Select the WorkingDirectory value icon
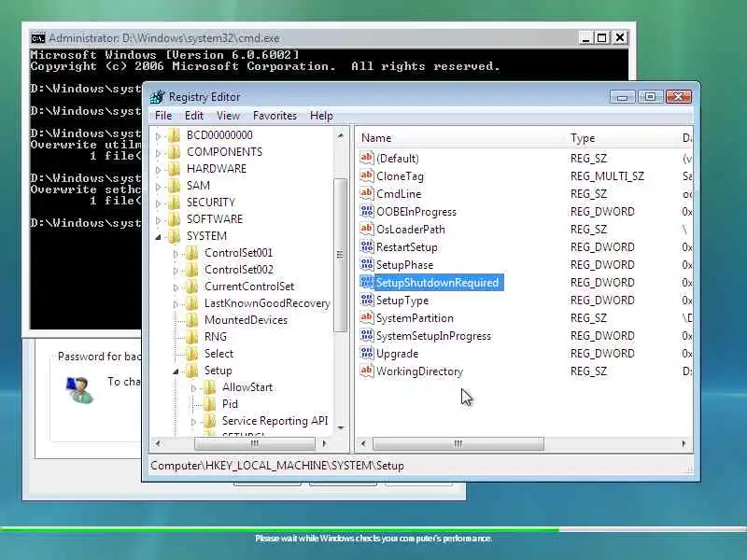Screen dimensions: 747x560 (366, 371)
